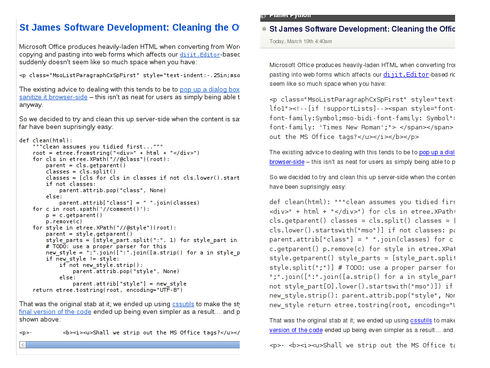Open blue heading link ending "Cleaning the O"
Image resolution: width=490 pixels, height=368 pixels.
[129, 27]
